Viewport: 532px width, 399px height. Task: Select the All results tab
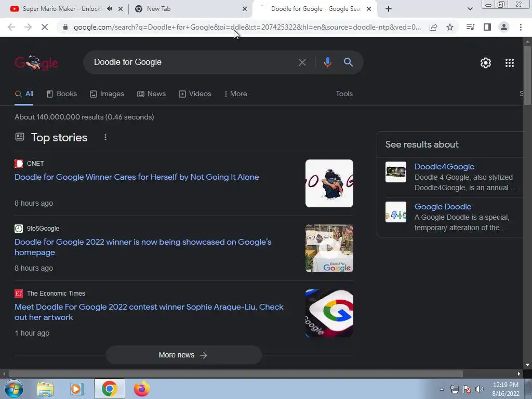(x=24, y=94)
